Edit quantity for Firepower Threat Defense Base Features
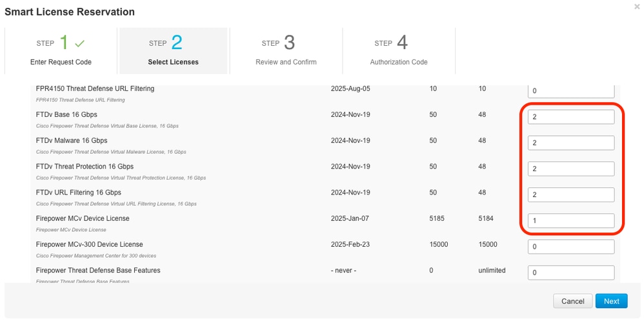The width and height of the screenshot is (644, 323). pyautogui.click(x=571, y=273)
